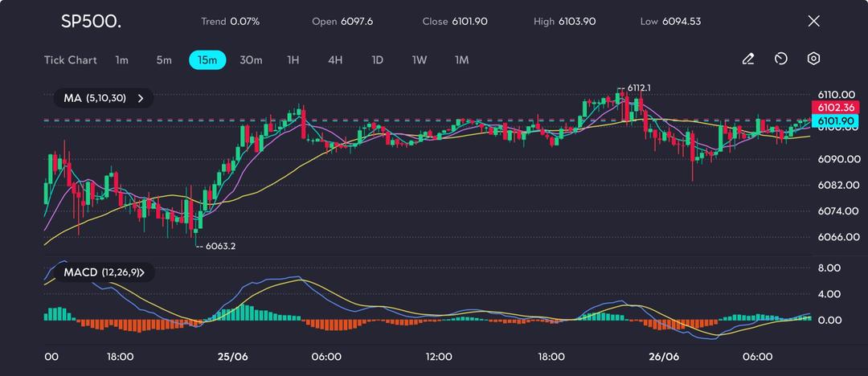
Task: Click the 6063.2 low price marker
Action: pos(220,246)
